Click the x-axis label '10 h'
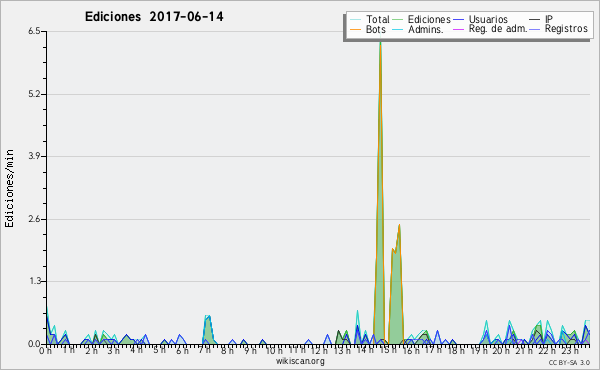The height and width of the screenshot is (370, 600). 274,350
